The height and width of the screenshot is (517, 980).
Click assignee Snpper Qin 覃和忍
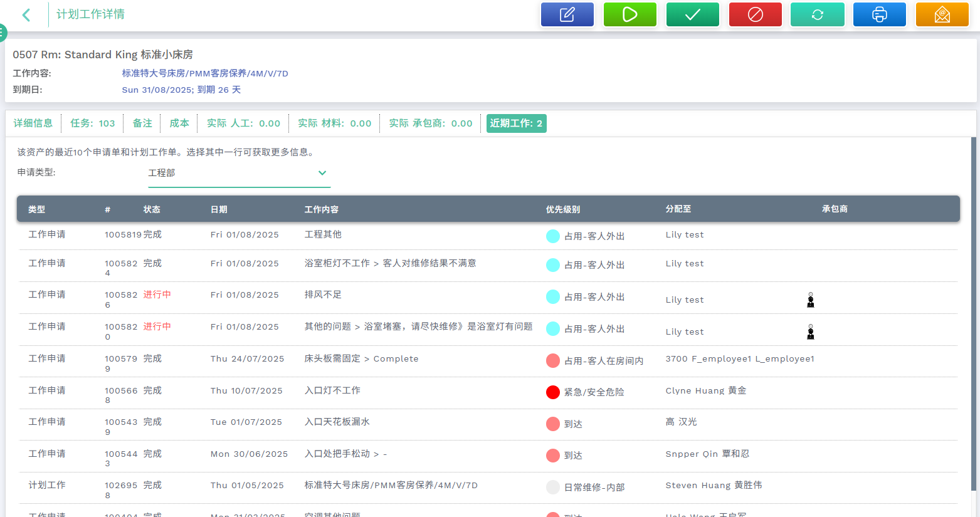pos(707,454)
